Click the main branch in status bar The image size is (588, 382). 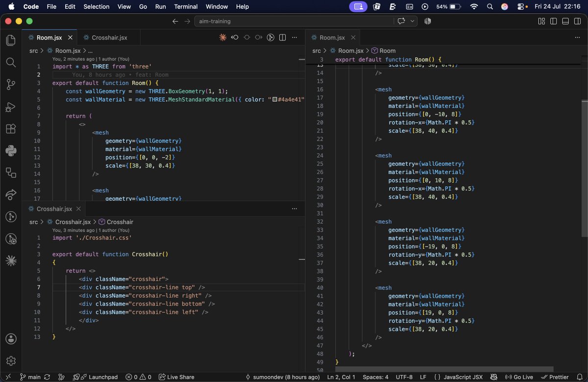[30, 377]
